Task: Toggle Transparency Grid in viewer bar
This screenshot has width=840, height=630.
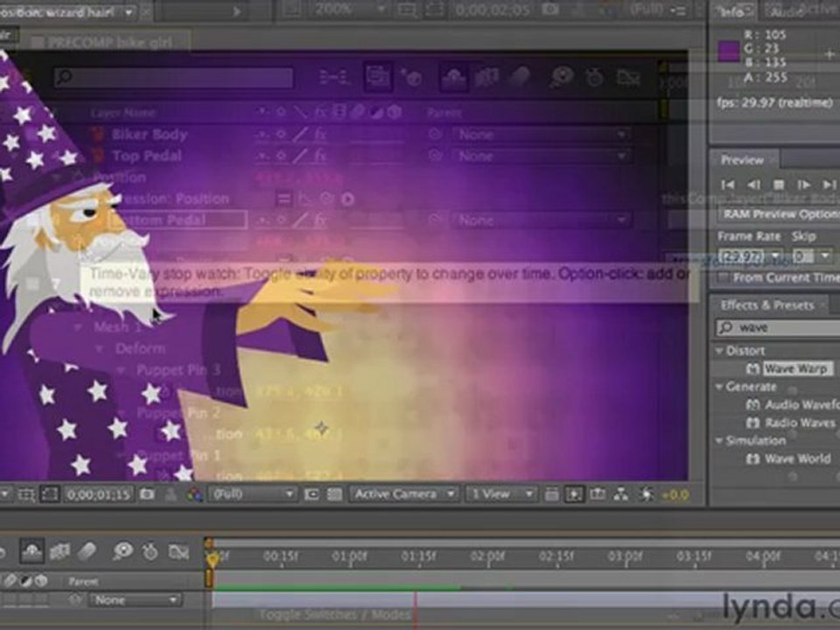Action: (335, 494)
